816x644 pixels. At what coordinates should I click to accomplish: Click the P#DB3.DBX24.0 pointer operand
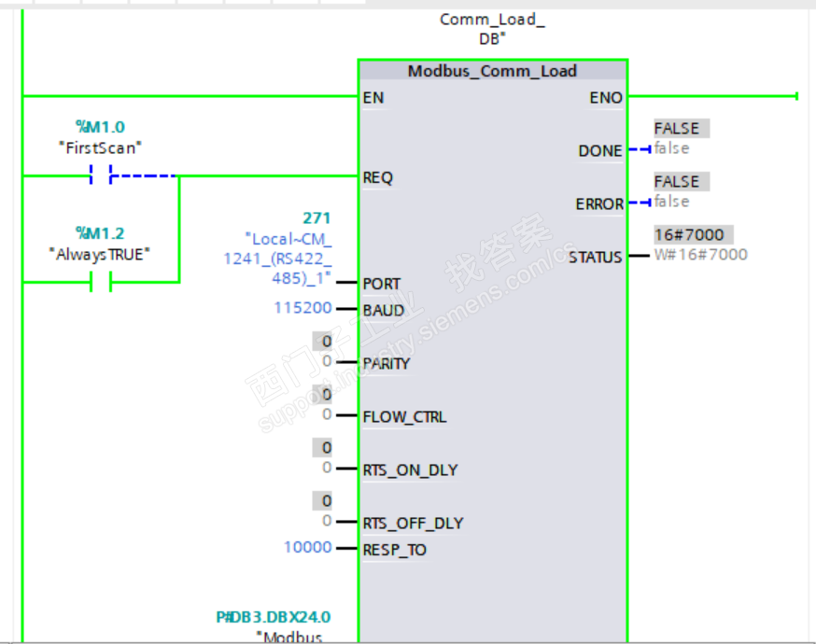click(x=274, y=617)
